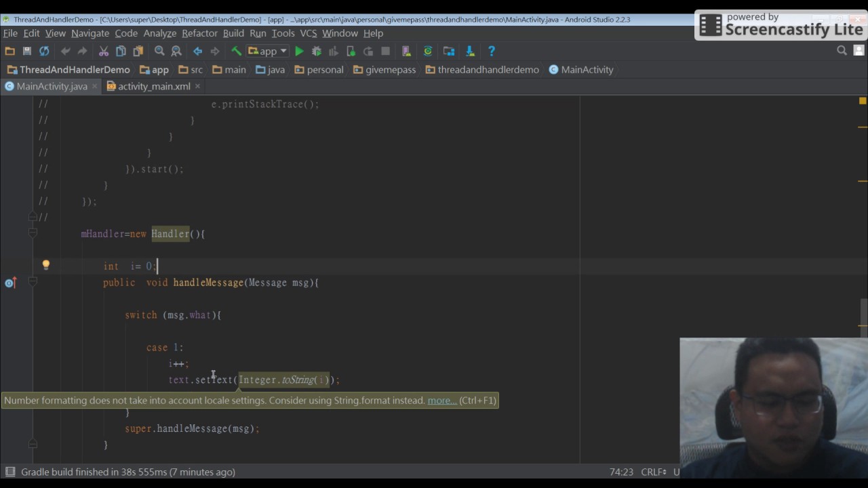Click the yellow intention lightbulb in the gutter
Image resolution: width=868 pixels, height=488 pixels.
[x=46, y=265]
